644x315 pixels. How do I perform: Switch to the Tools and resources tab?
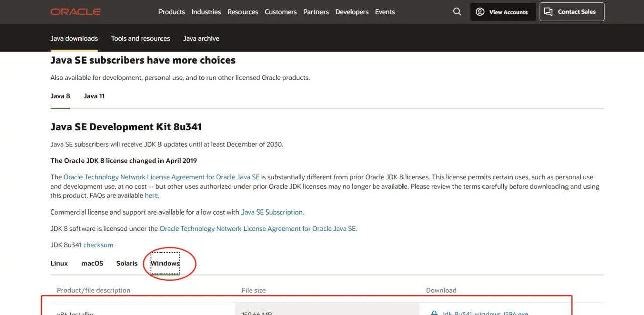(x=140, y=38)
